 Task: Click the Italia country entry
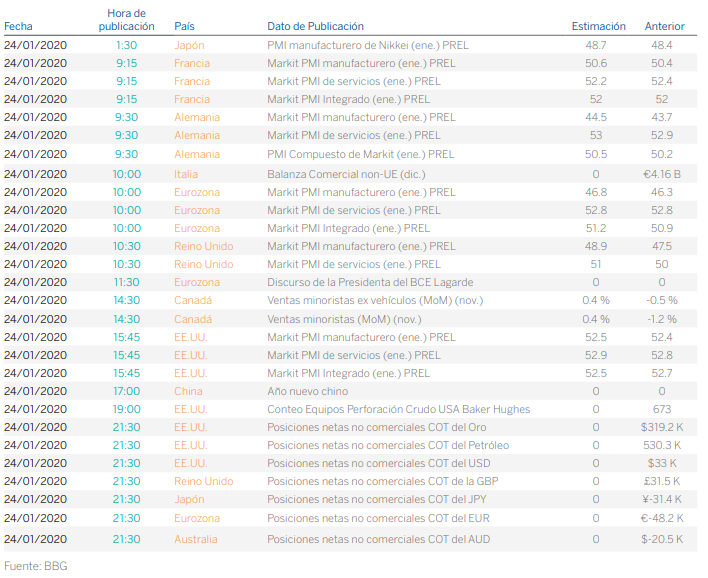pyautogui.click(x=188, y=174)
